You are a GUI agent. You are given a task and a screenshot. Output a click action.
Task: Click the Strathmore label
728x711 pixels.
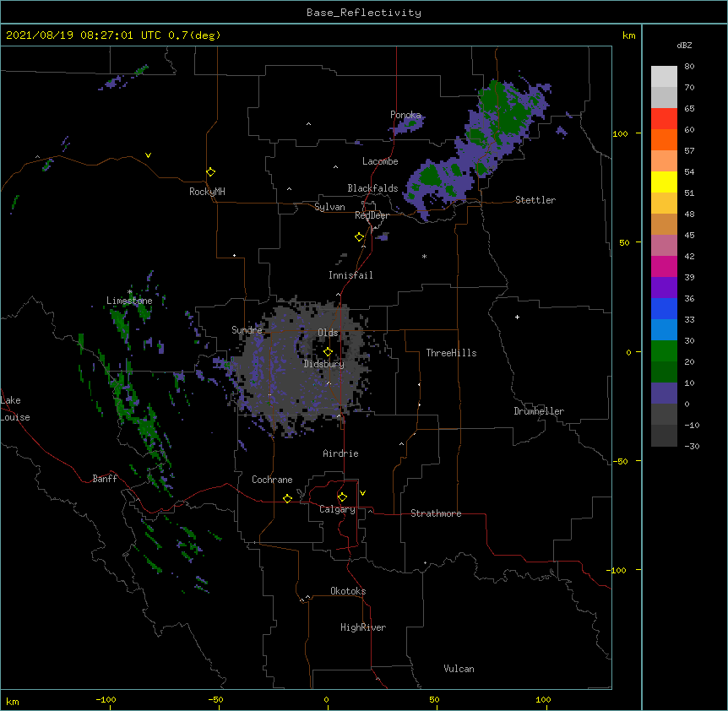tap(436, 513)
